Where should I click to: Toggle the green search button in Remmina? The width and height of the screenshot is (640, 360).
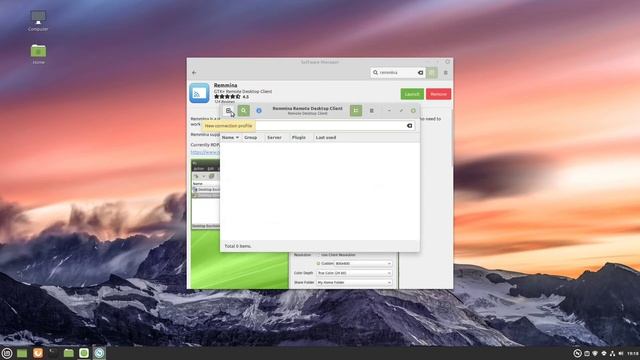(x=244, y=111)
